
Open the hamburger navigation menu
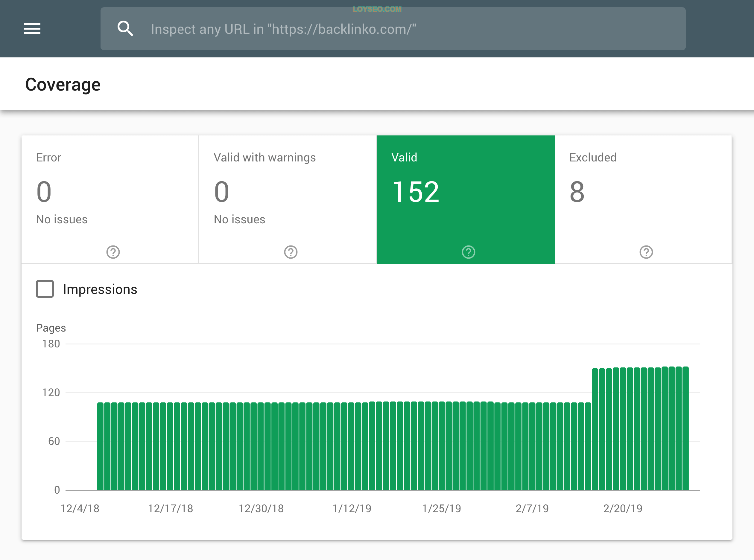click(32, 29)
